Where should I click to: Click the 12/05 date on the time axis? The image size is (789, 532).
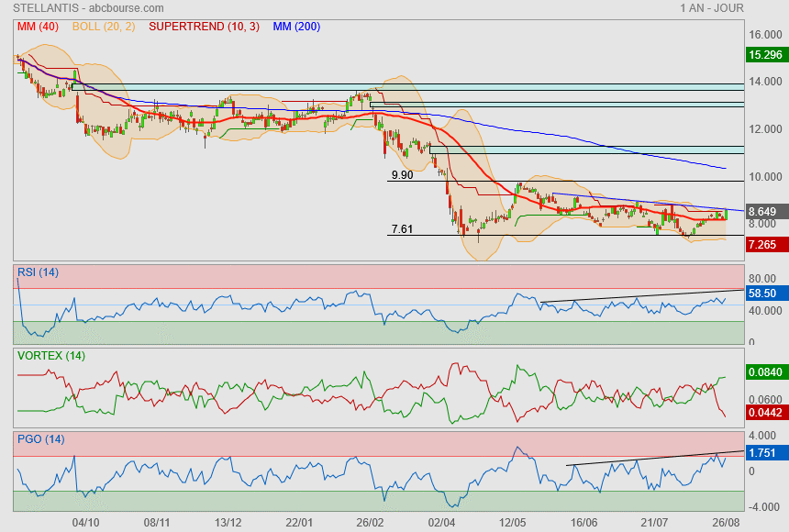click(513, 522)
